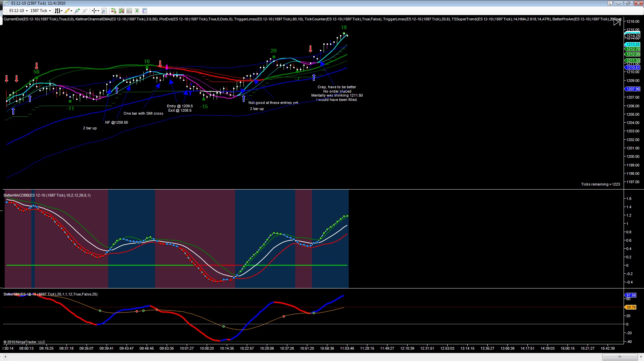
Task: Toggle the Chart Trader panel icon
Action: tap(114, 11)
